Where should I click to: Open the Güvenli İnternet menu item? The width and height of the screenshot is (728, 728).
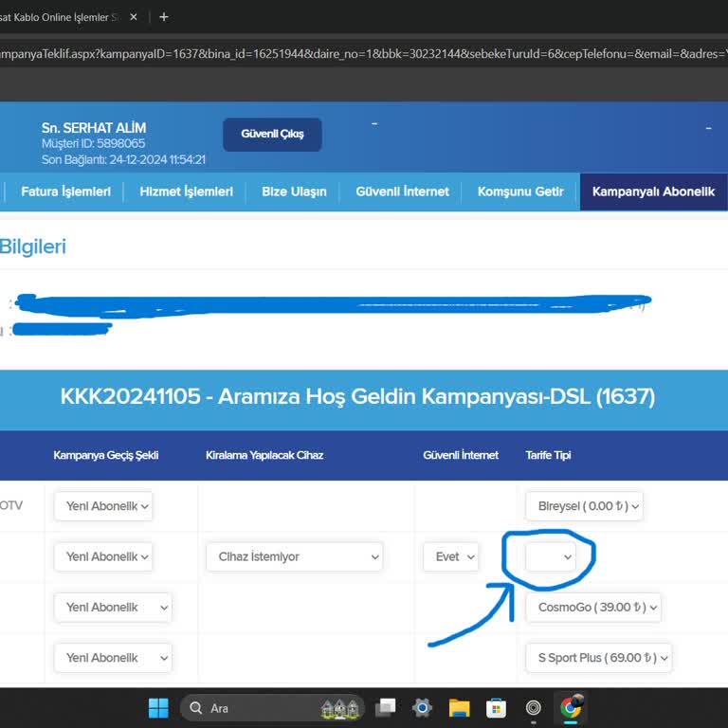pos(402,191)
